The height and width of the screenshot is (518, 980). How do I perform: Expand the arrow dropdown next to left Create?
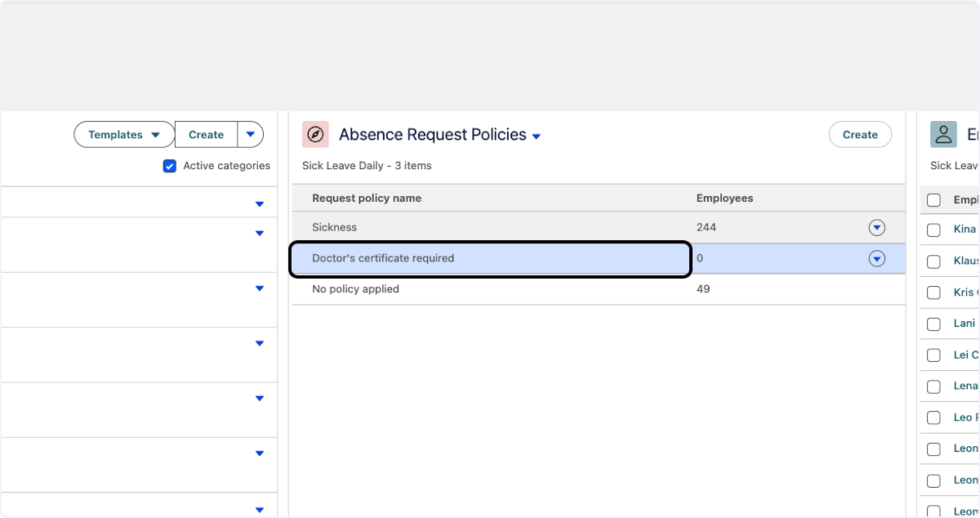[251, 135]
